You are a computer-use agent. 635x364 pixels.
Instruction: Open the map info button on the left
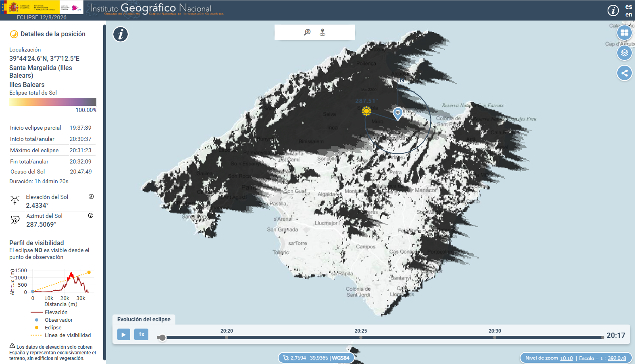[x=121, y=34]
